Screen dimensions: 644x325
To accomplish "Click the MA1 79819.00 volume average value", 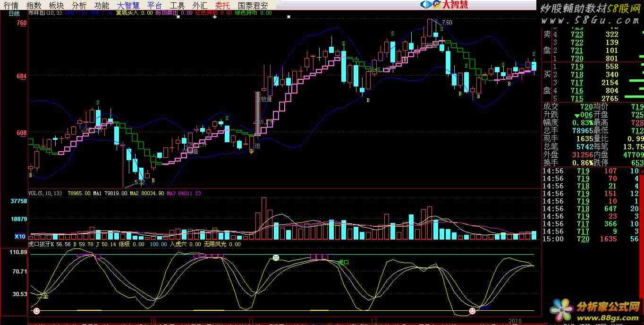I will pyautogui.click(x=110, y=193).
